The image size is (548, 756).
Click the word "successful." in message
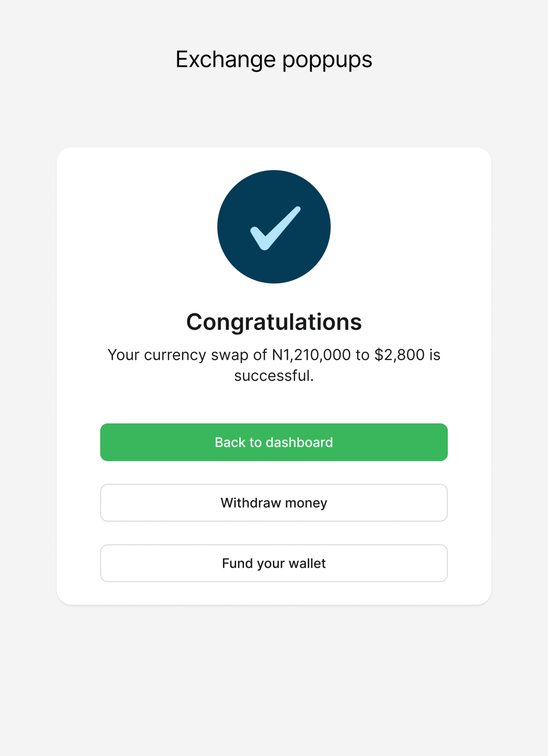click(274, 376)
